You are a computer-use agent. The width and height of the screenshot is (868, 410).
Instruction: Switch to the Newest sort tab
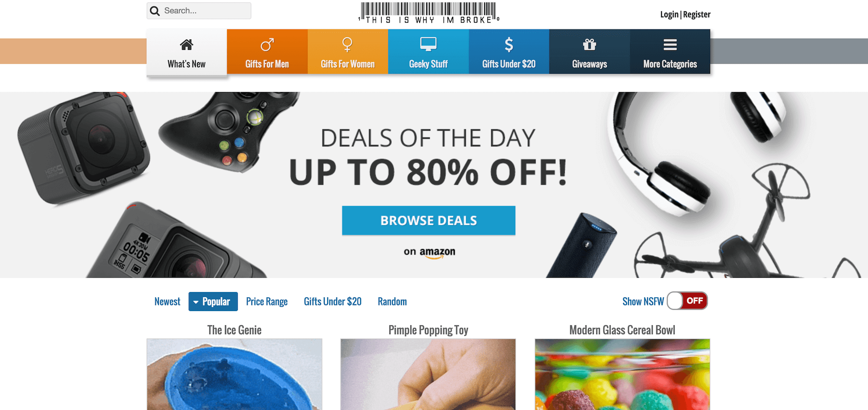point(167,302)
